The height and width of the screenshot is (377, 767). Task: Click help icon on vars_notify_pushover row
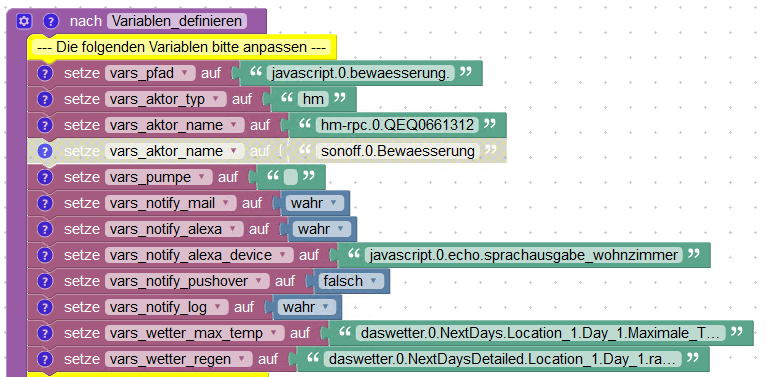click(x=45, y=281)
